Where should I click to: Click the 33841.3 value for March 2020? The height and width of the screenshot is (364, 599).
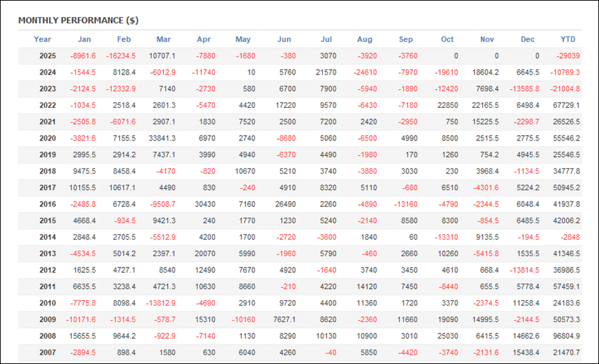tap(163, 138)
